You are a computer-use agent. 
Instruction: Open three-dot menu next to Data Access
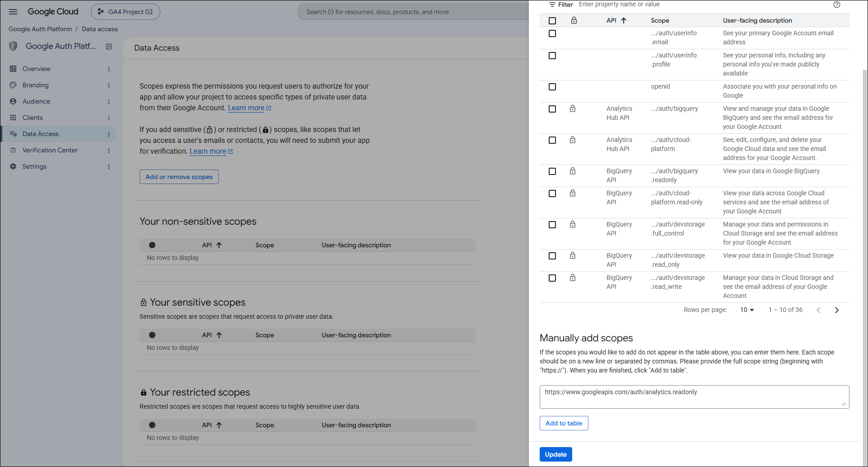click(x=109, y=134)
